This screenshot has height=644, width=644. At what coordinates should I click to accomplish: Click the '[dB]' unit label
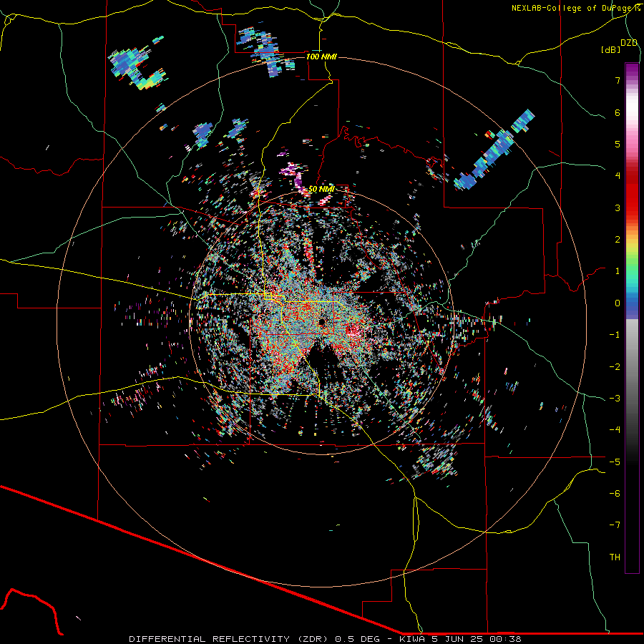pyautogui.click(x=611, y=49)
